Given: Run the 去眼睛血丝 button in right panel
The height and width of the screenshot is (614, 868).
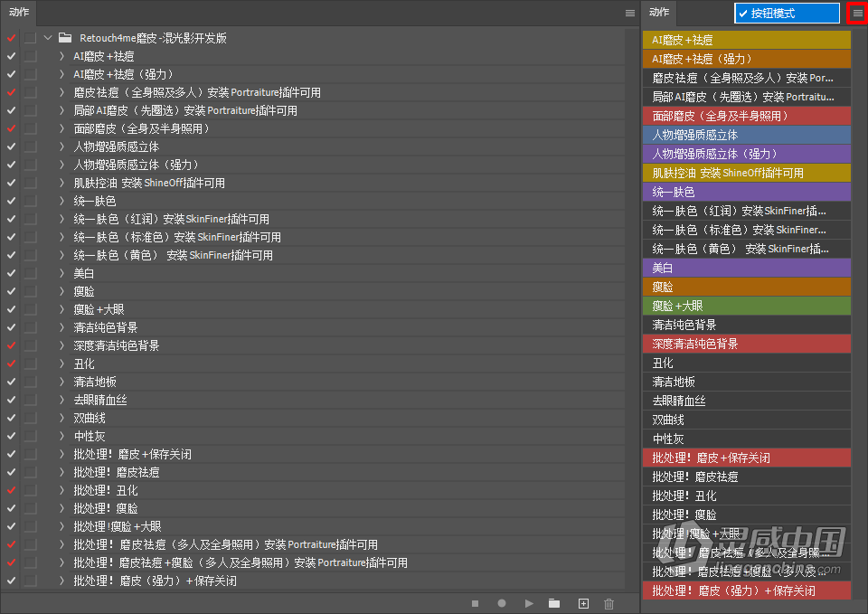Looking at the screenshot, I should [x=747, y=401].
